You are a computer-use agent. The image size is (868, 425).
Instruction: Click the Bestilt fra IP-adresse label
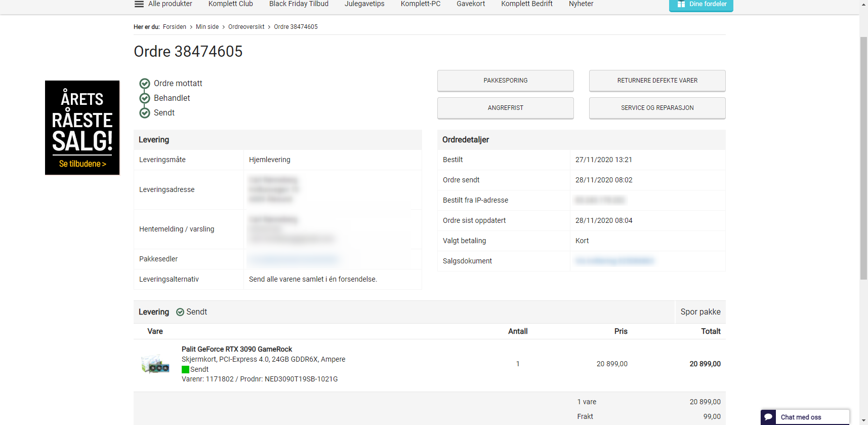pyautogui.click(x=475, y=200)
